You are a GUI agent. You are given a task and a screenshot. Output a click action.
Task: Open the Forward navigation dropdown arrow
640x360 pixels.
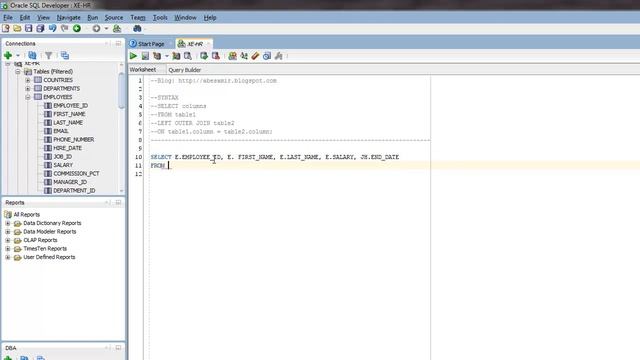pos(106,29)
